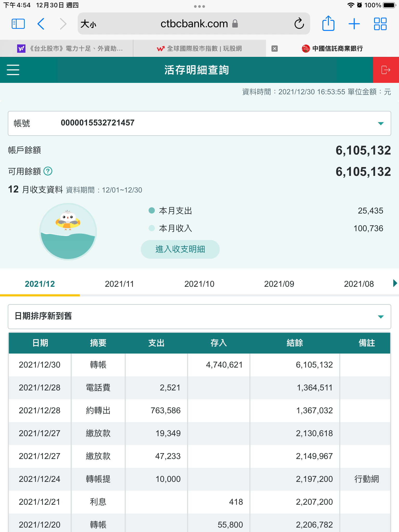Expand the account number dropdown
Image resolution: width=399 pixels, height=532 pixels.
pyautogui.click(x=381, y=124)
